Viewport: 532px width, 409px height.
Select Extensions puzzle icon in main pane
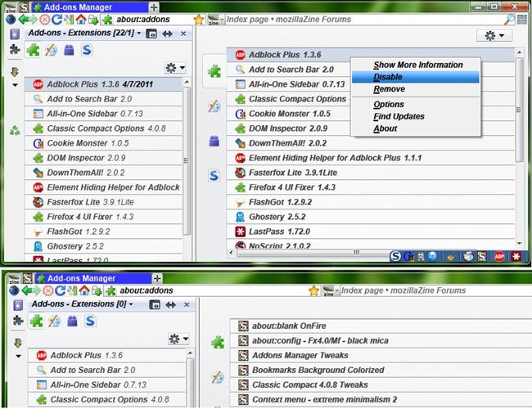coord(214,71)
